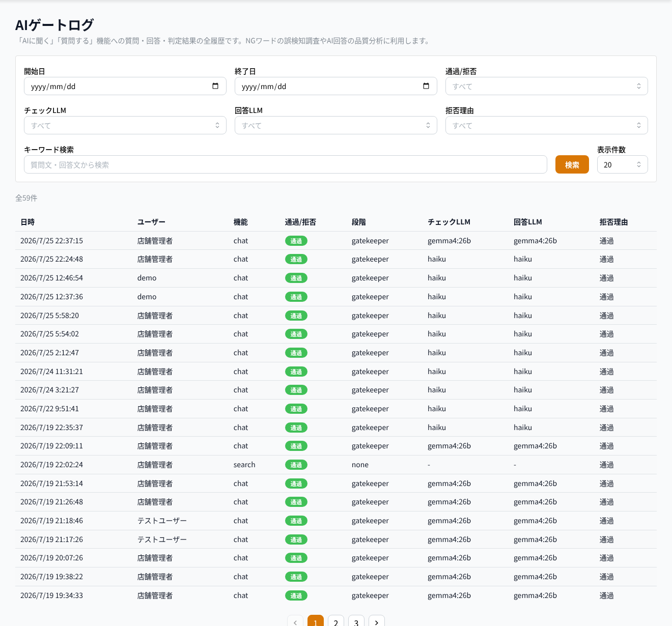Open the 回答LLM filter dropdown
Image resolution: width=672 pixels, height=626 pixels.
pyautogui.click(x=336, y=125)
